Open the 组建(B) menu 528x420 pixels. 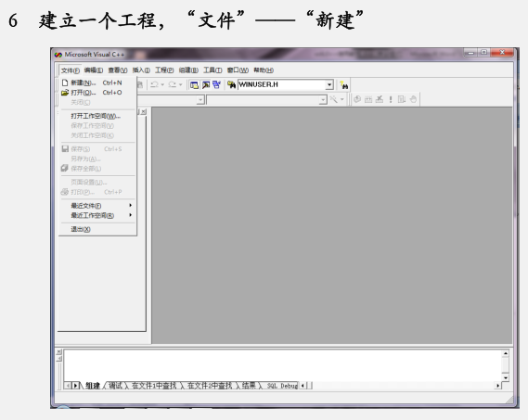tap(188, 70)
